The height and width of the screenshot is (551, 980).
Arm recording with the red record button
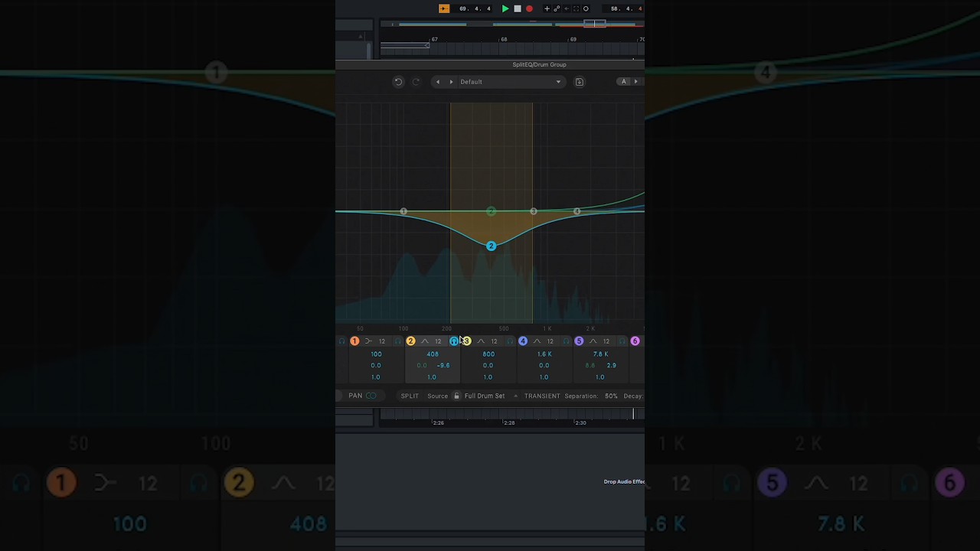coord(529,8)
